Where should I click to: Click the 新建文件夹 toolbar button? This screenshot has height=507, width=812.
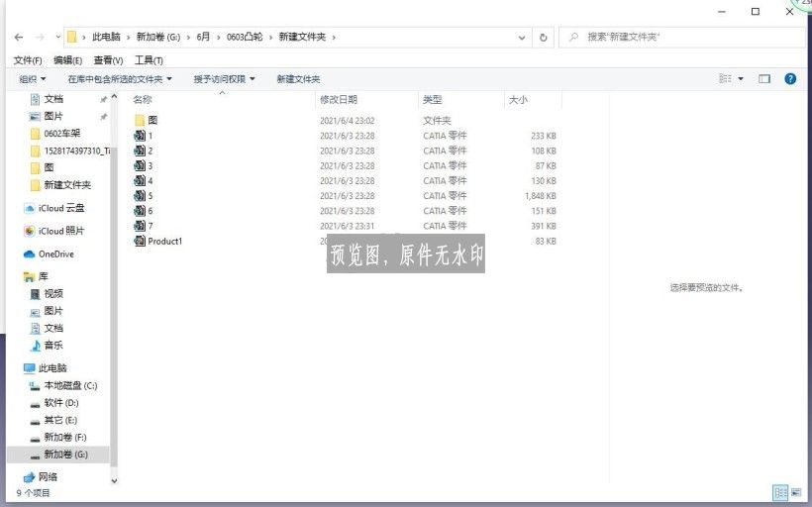(x=298, y=79)
